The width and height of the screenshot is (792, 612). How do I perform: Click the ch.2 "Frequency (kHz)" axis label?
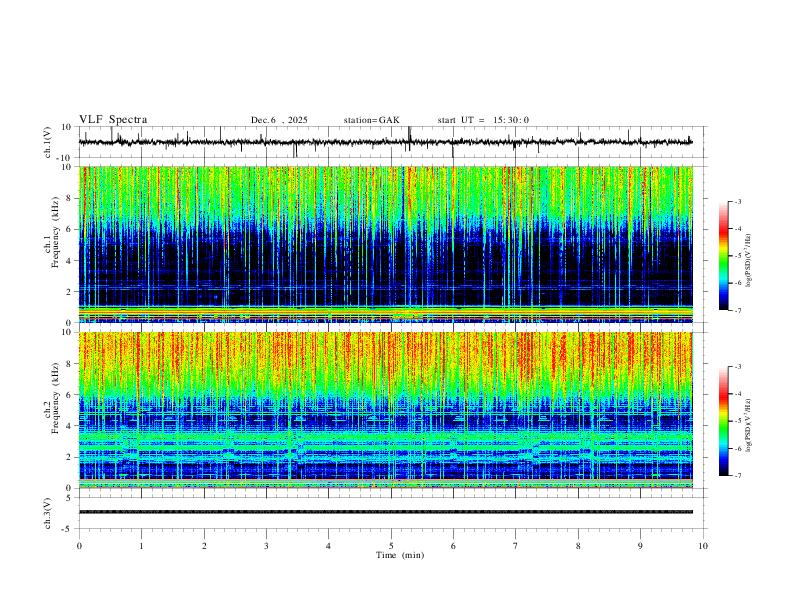(x=55, y=397)
